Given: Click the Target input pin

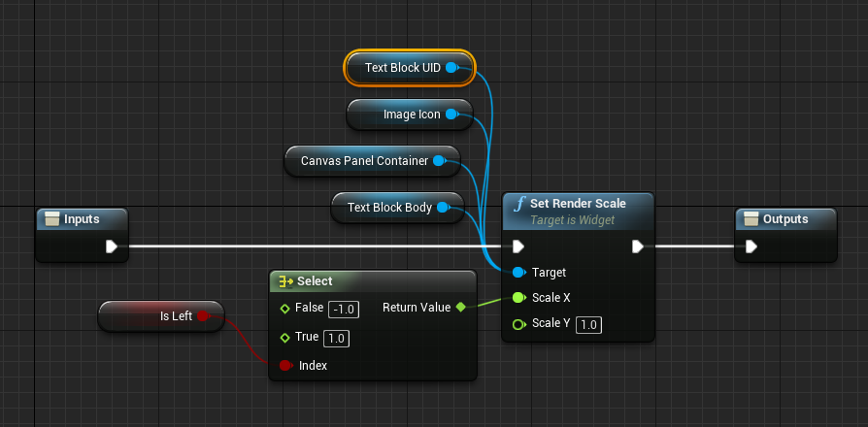Looking at the screenshot, I should (518, 272).
